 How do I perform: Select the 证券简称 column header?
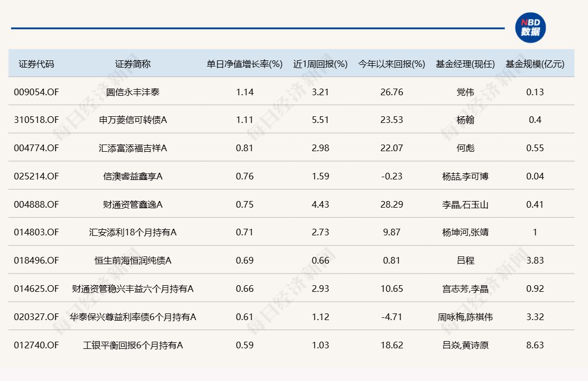pos(133,64)
